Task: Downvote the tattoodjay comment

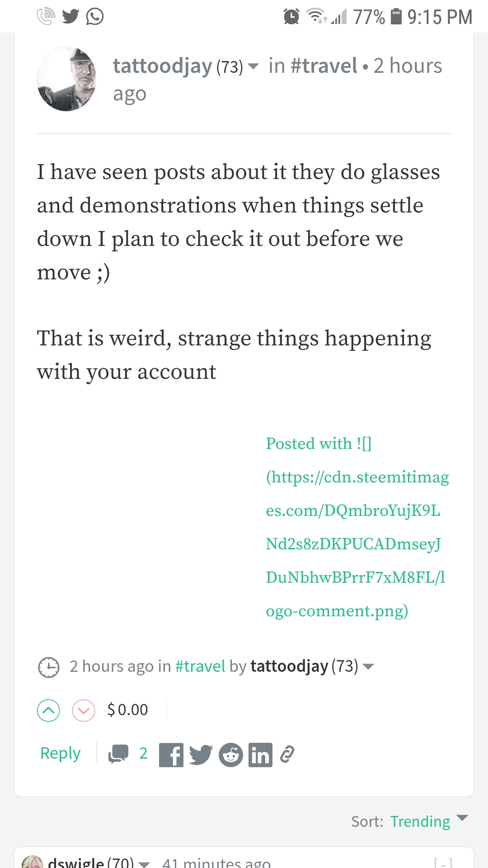Action: tap(84, 710)
